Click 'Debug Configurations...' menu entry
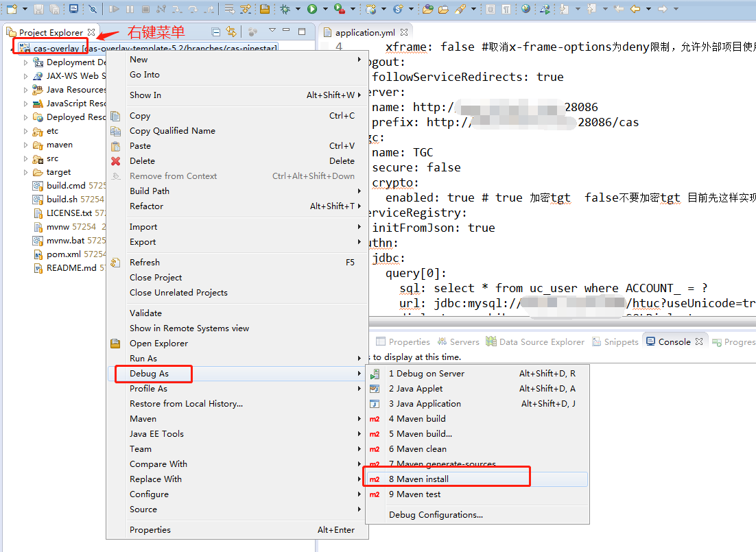This screenshot has width=756, height=552. pos(436,514)
